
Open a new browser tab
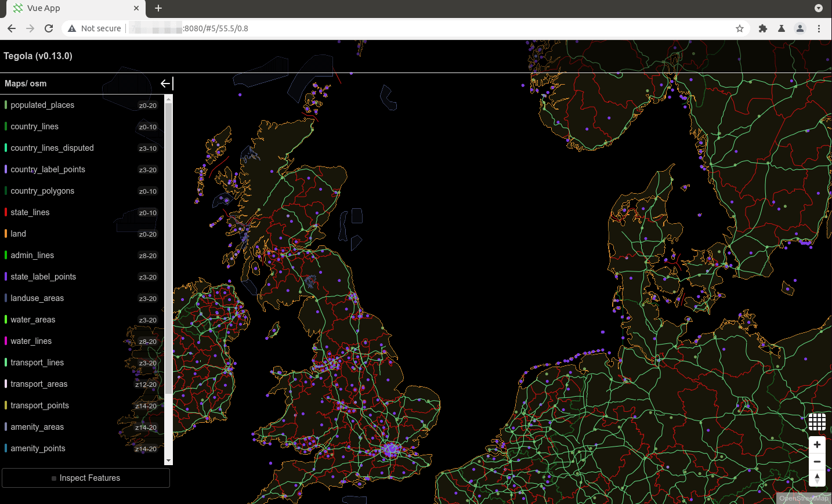coord(158,8)
